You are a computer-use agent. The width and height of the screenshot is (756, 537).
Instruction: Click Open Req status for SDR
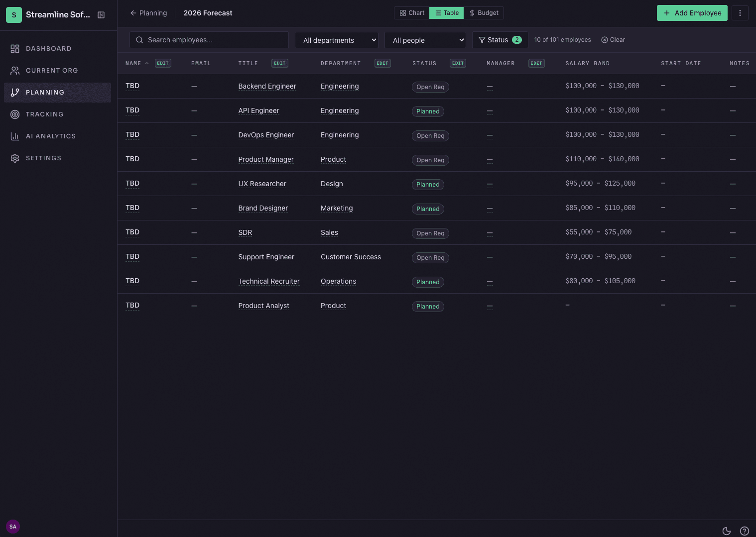click(430, 233)
